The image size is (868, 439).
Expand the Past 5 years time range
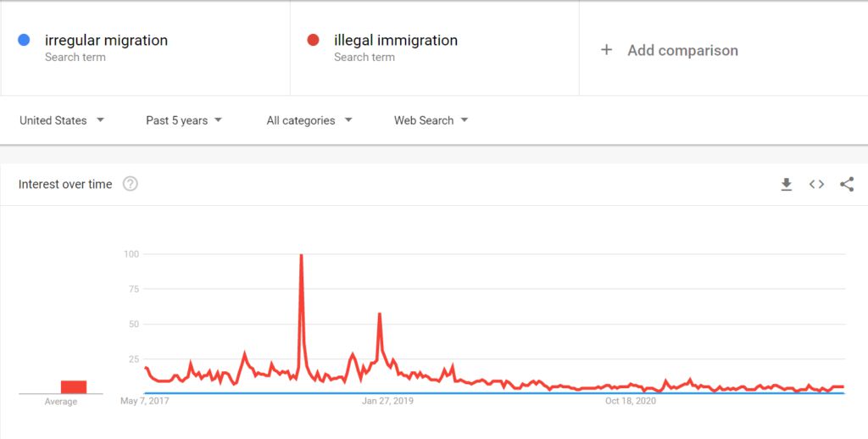pyautogui.click(x=184, y=120)
